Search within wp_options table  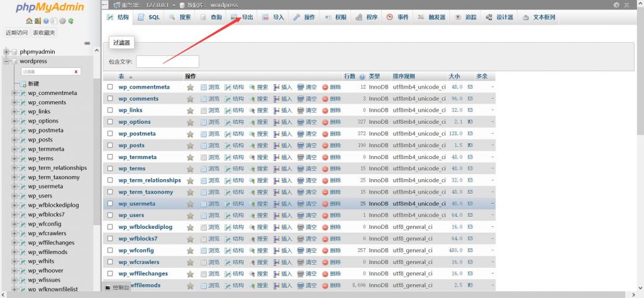pyautogui.click(x=258, y=122)
